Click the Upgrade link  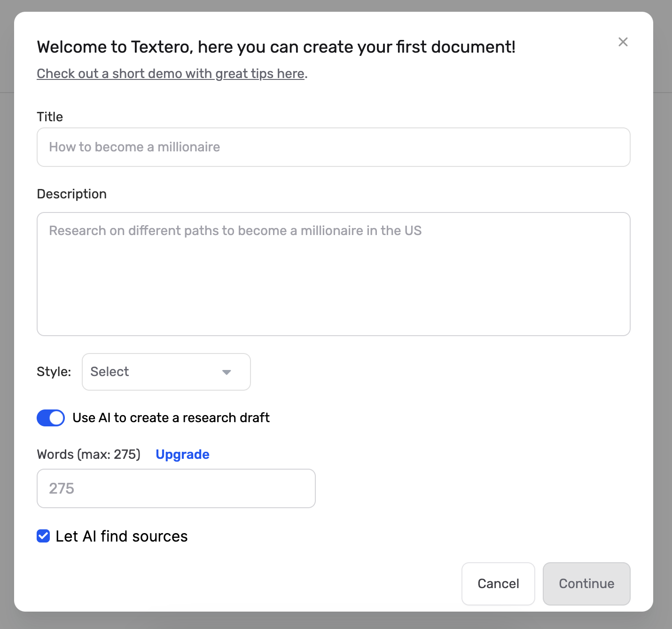182,455
